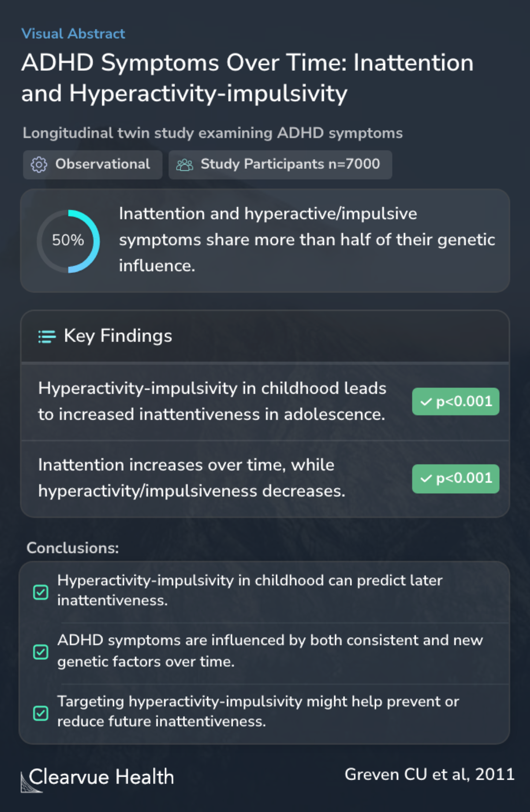Click the checkmark in the first p<0.001 badge
The height and width of the screenshot is (812, 530).
point(426,402)
